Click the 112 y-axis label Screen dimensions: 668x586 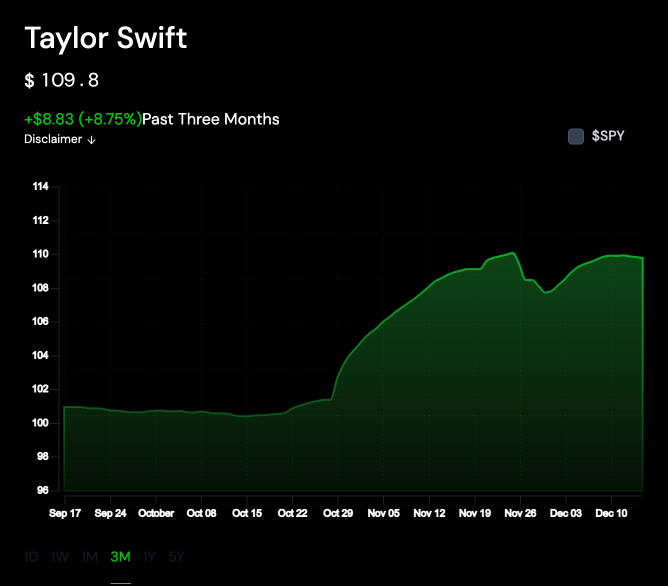tap(41, 220)
